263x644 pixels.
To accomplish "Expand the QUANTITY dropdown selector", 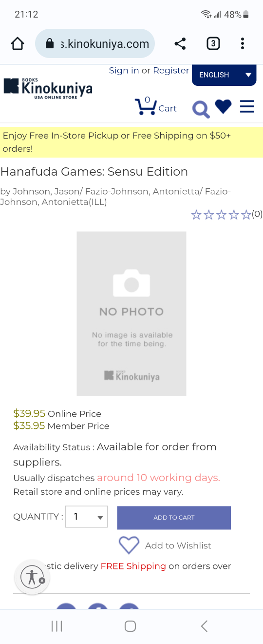I will [x=87, y=517].
